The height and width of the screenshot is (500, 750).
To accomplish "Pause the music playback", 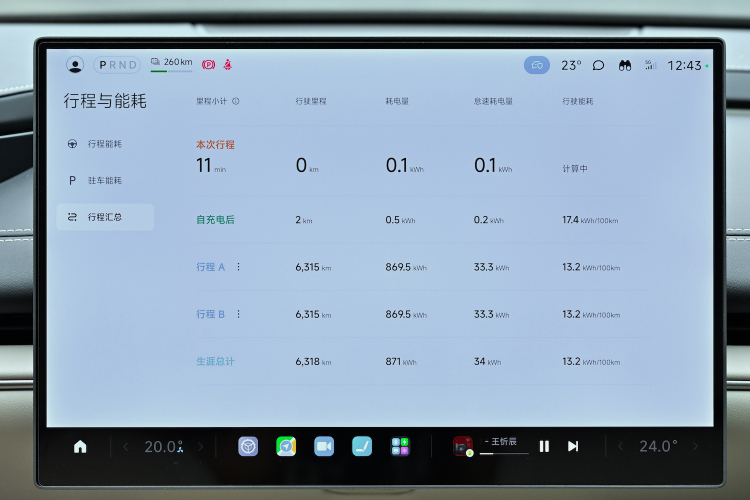I will (544, 446).
